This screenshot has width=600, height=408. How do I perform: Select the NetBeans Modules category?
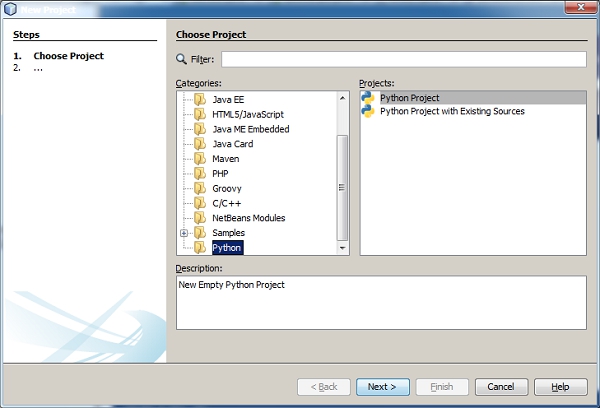click(248, 218)
